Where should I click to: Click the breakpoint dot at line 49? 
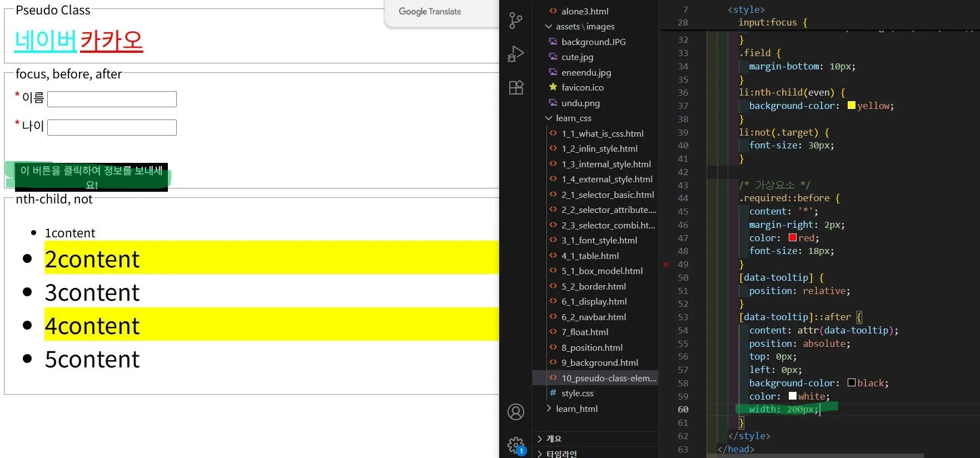[x=666, y=265]
